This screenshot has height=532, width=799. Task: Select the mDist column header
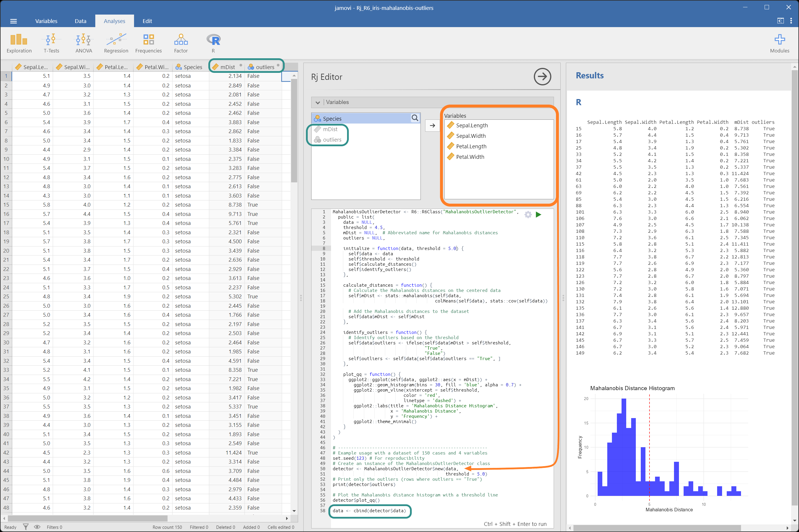click(x=227, y=67)
